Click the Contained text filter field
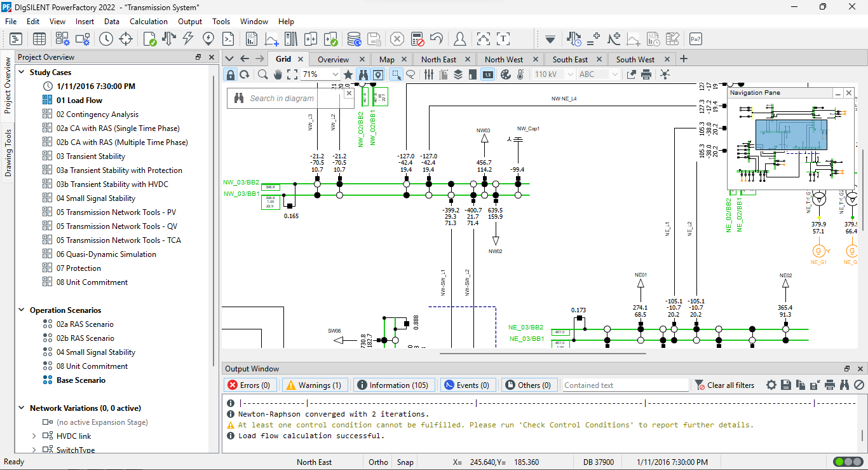This screenshot has height=470, width=868. [x=625, y=385]
